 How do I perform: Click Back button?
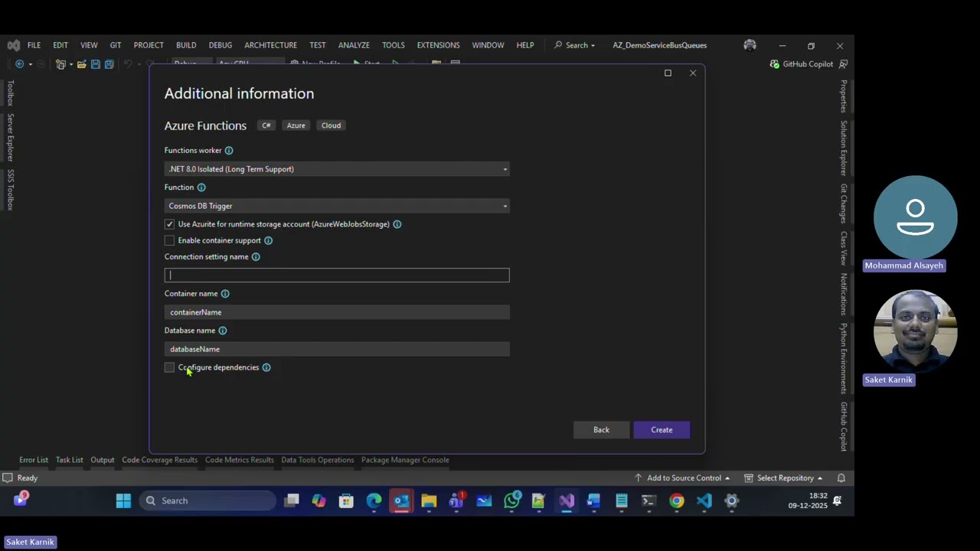[601, 430]
